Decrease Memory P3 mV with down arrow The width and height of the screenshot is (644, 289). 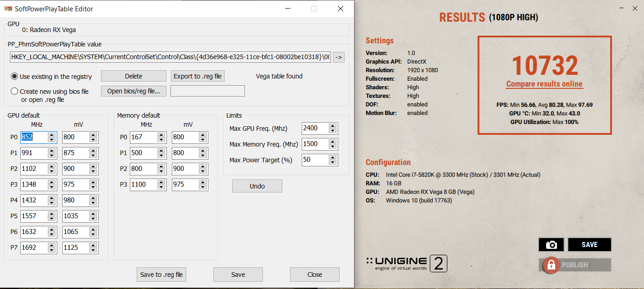point(203,187)
